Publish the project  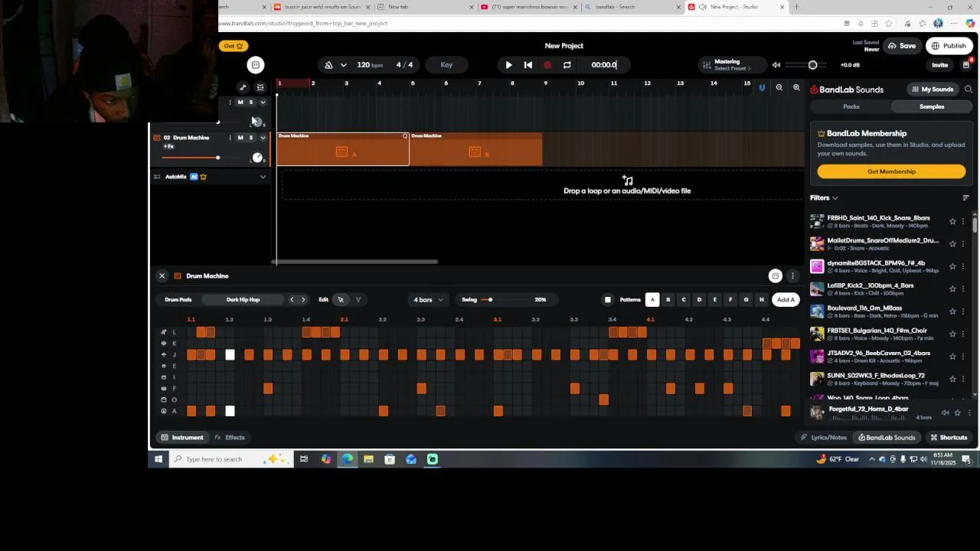[x=949, y=46]
